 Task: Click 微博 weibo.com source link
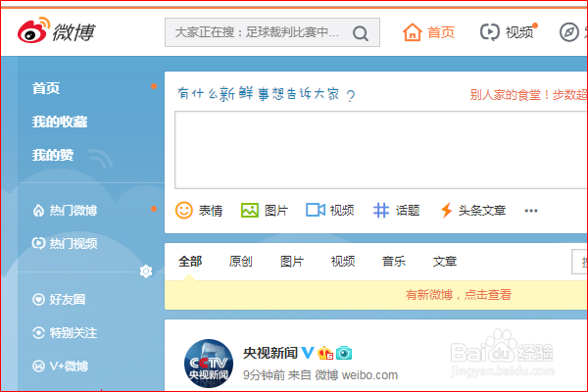point(356,374)
